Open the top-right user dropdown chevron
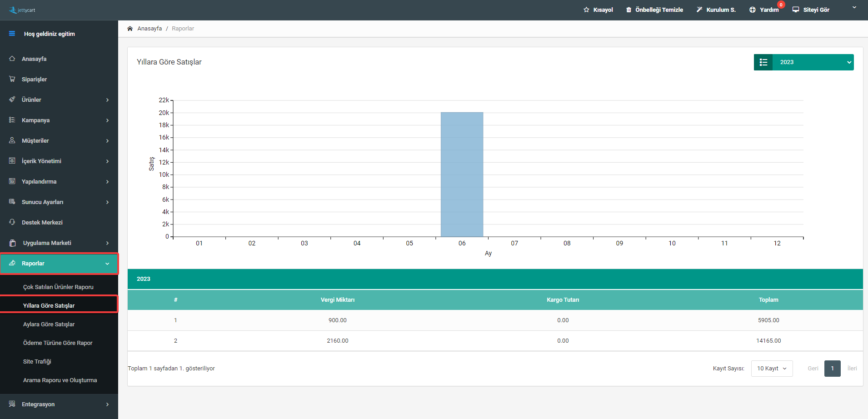This screenshot has width=868, height=419. (x=854, y=7)
